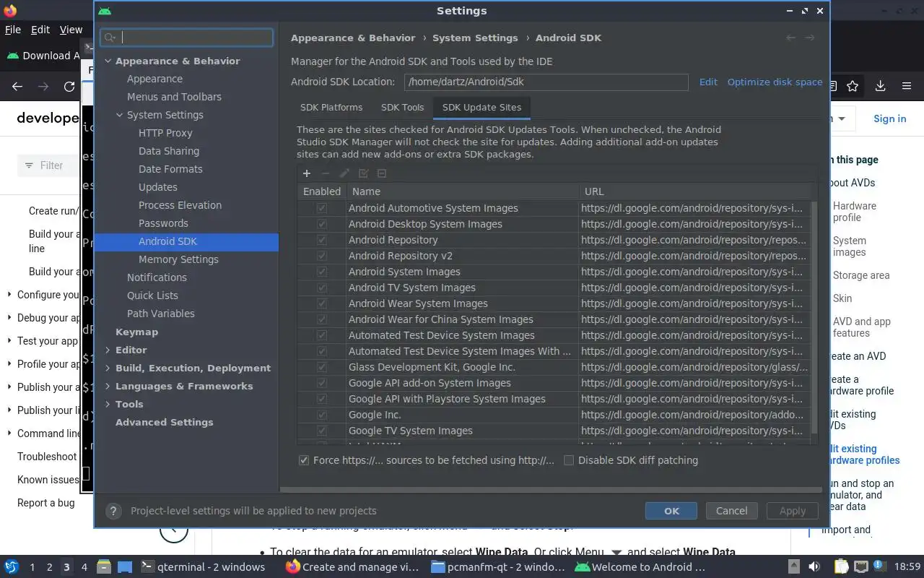The width and height of the screenshot is (924, 578).
Task: Expand the Editor settings section
Action: 108,350
